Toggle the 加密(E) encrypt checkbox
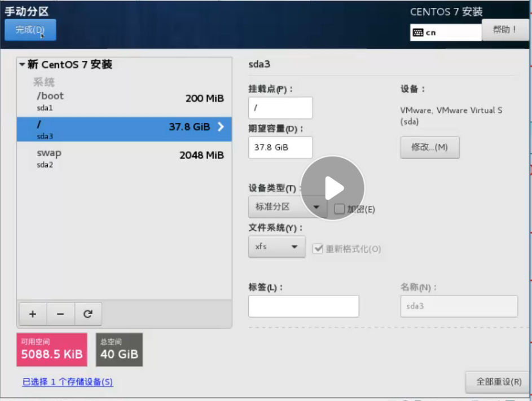 coord(339,209)
